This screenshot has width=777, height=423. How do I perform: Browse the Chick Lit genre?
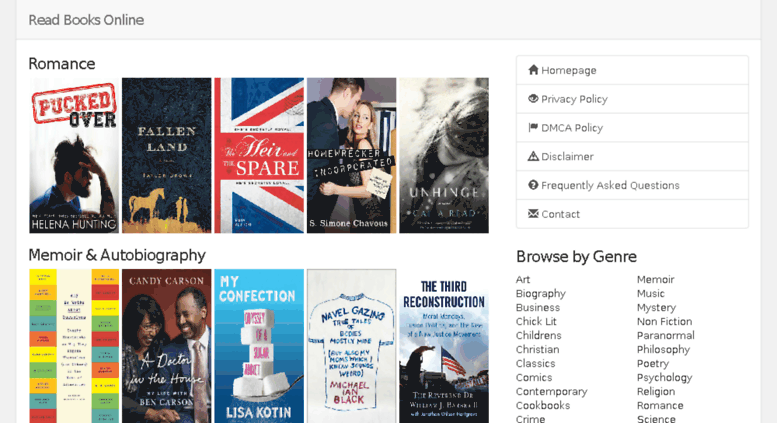[x=536, y=321]
